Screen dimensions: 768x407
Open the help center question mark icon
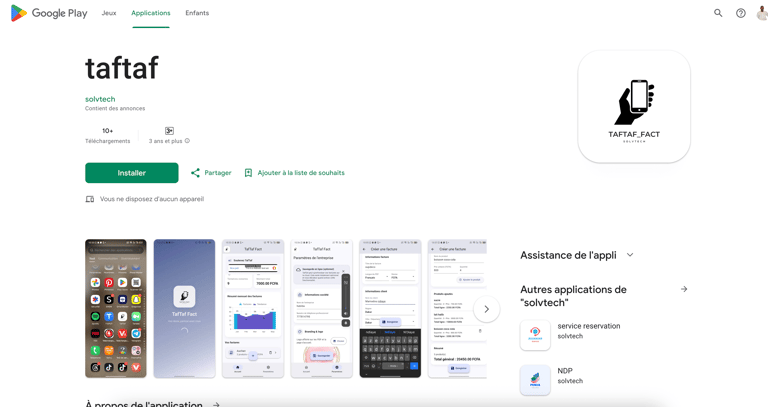(741, 13)
